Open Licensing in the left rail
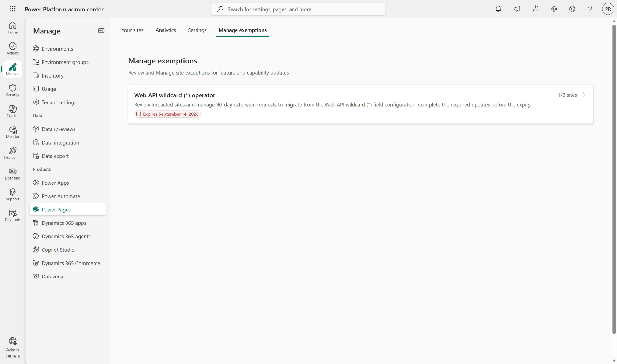Screen dimensions: 617x364 pyautogui.click(x=13, y=174)
